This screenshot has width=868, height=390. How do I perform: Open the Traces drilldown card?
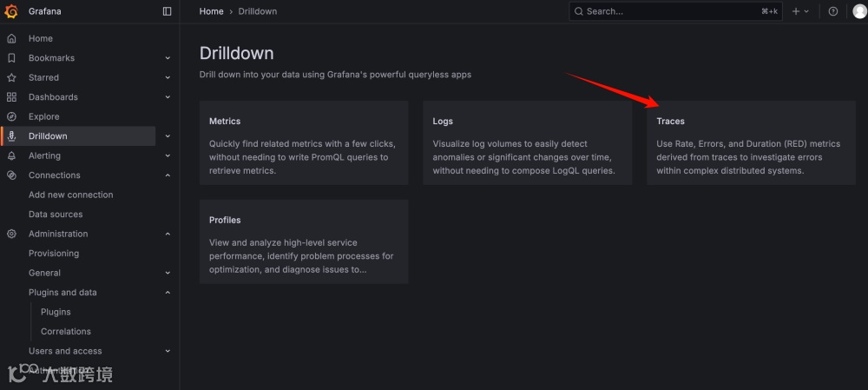click(751, 143)
